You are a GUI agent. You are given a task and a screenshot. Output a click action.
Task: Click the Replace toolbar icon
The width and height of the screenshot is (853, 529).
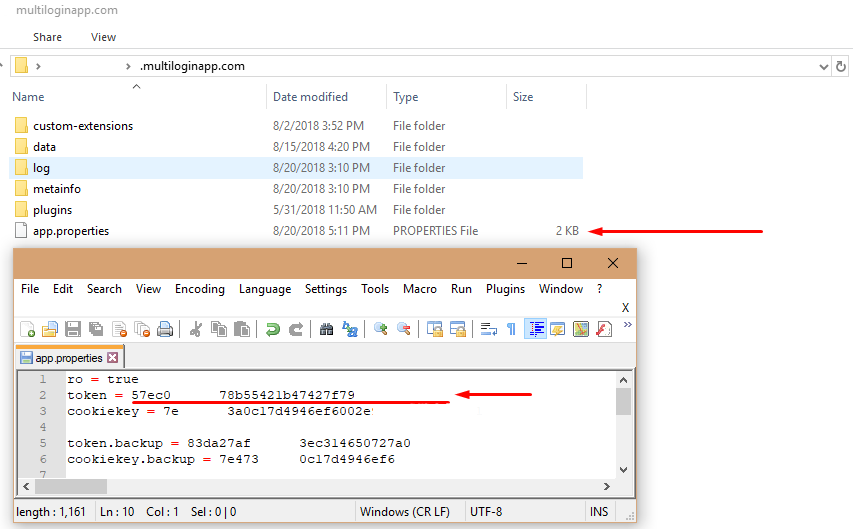tap(350, 329)
